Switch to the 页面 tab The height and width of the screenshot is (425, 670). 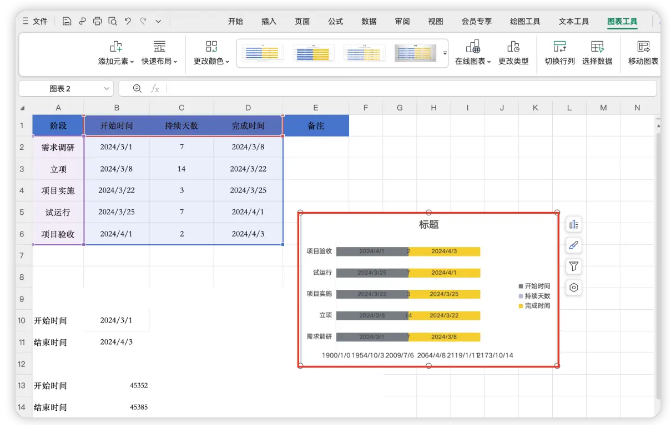302,21
